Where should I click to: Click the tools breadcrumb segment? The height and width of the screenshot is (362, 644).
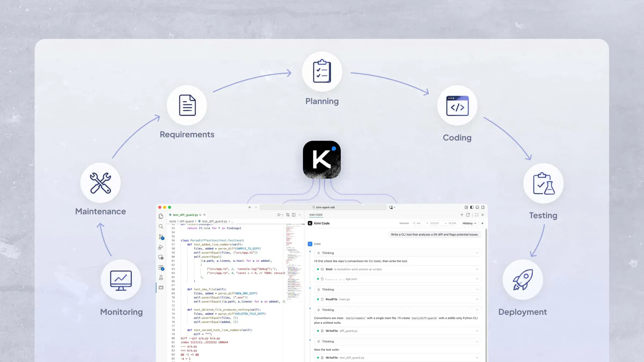173,221
